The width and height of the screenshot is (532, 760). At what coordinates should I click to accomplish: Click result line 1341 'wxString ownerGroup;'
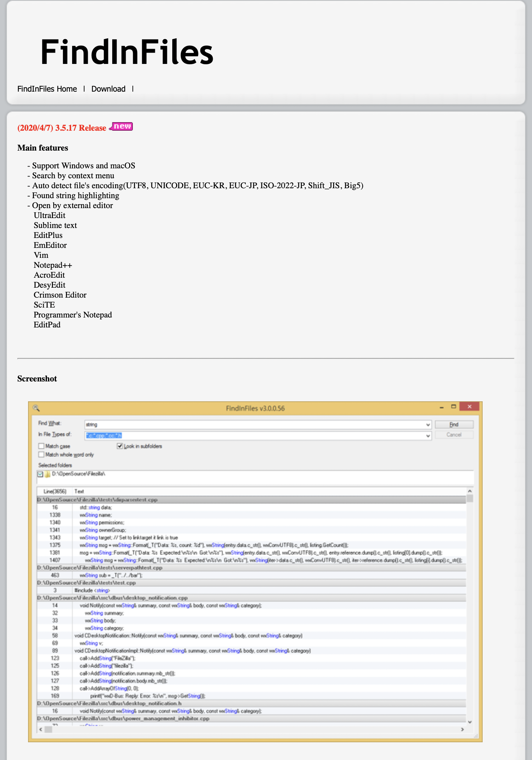[251, 530]
